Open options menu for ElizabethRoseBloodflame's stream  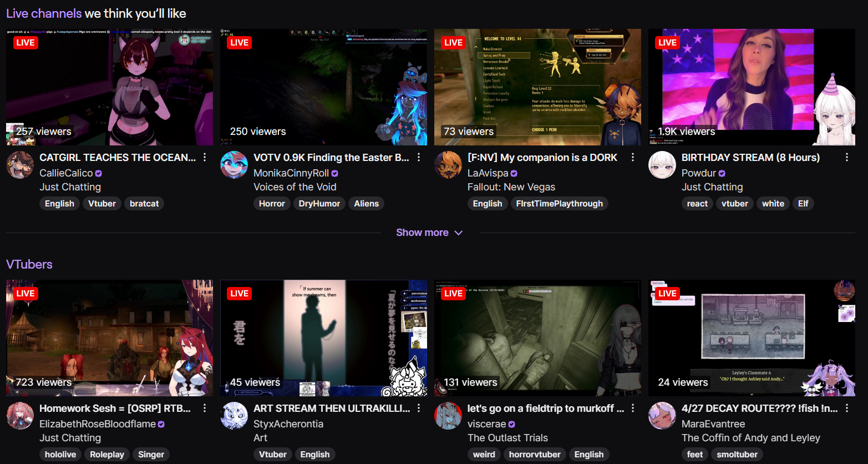tap(205, 408)
